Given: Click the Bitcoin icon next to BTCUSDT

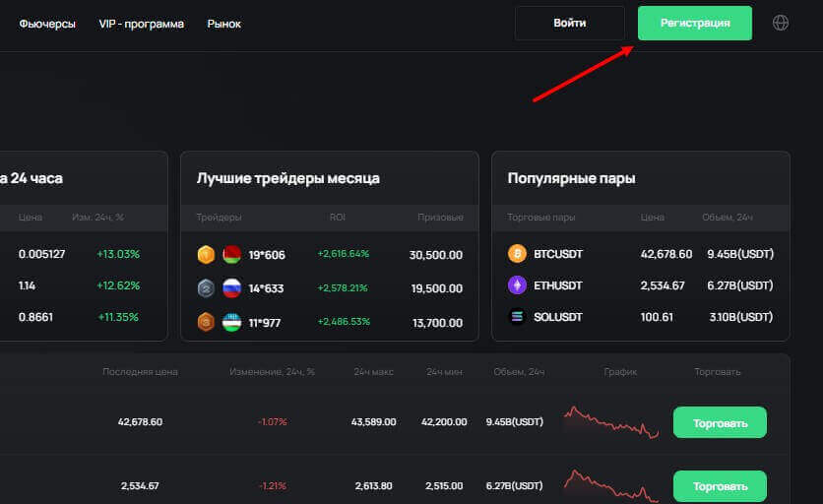Looking at the screenshot, I should [517, 254].
